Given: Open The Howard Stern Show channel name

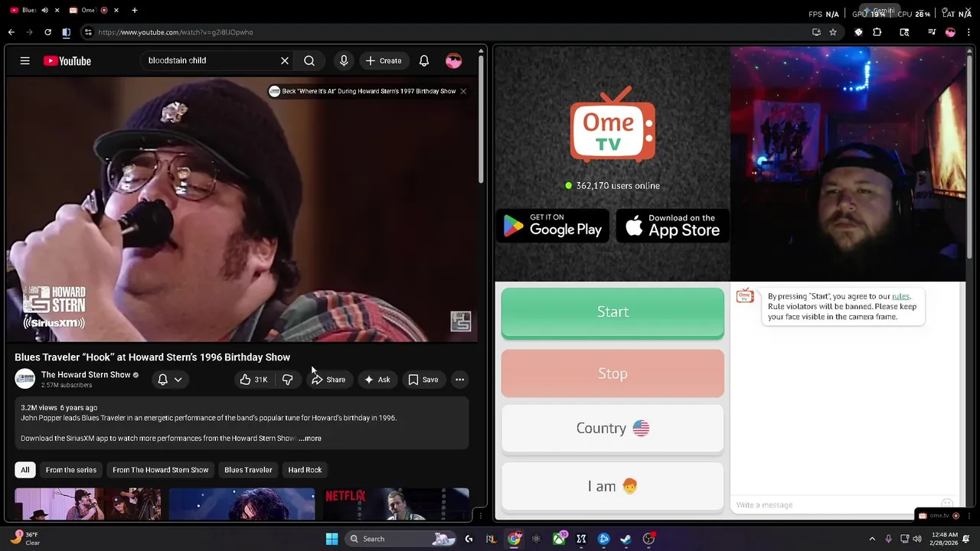Looking at the screenshot, I should (x=86, y=375).
